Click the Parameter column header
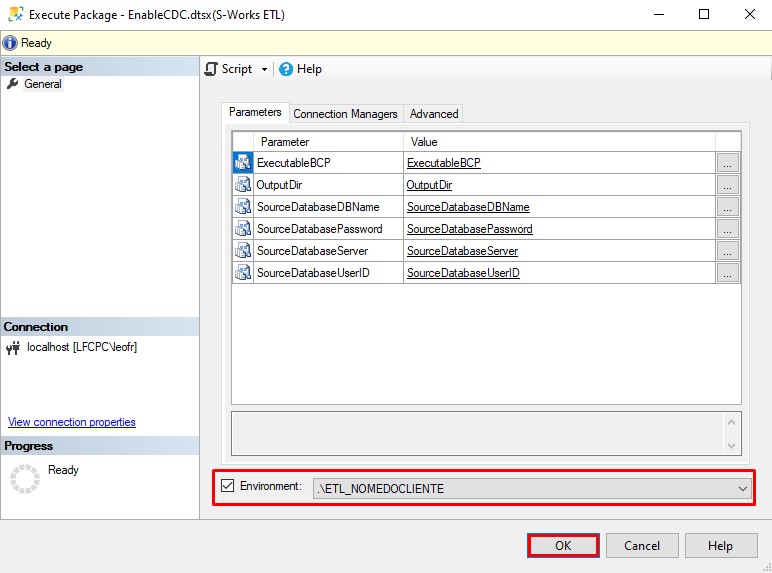 tap(328, 142)
